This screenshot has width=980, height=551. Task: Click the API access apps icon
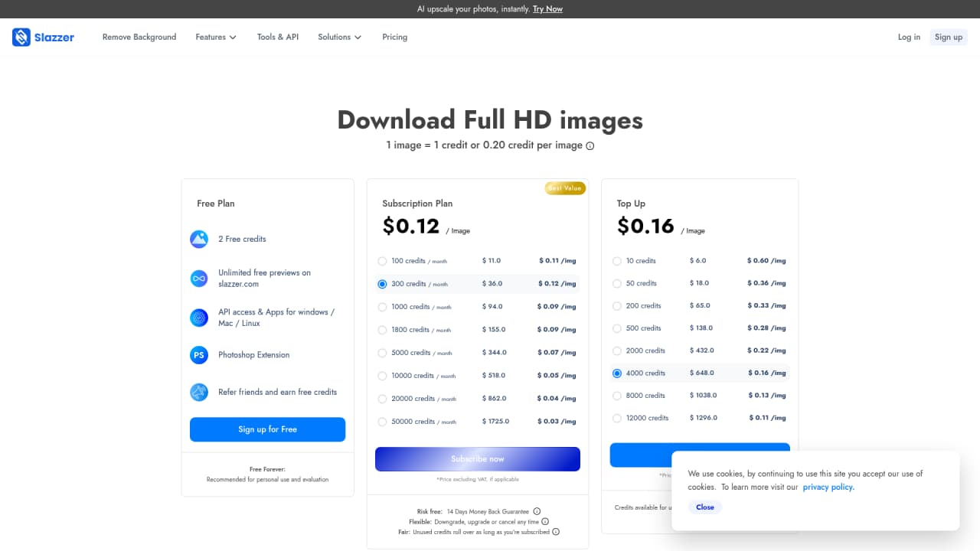[199, 318]
